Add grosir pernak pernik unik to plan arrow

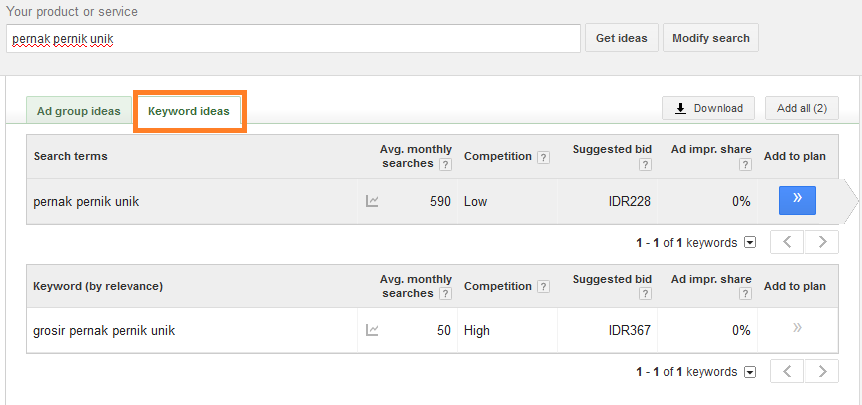point(797,329)
